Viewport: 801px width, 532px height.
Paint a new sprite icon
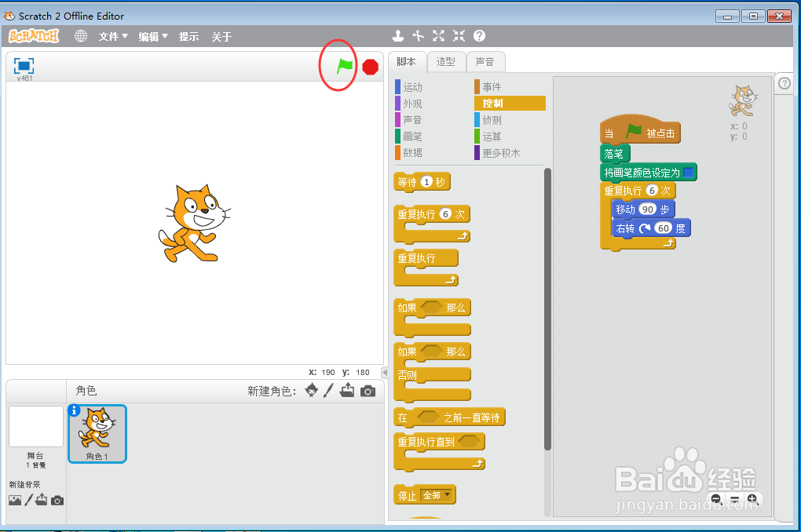tap(328, 391)
